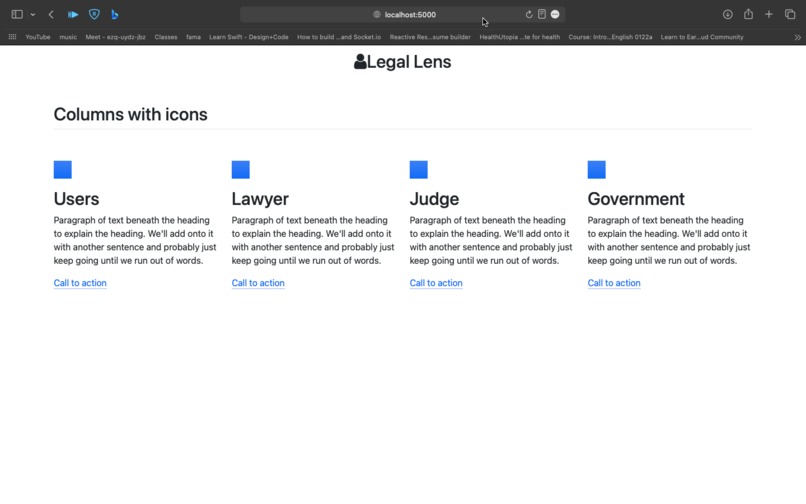Show tab overview
Screen dimensions: 806x504
pyautogui.click(x=790, y=14)
